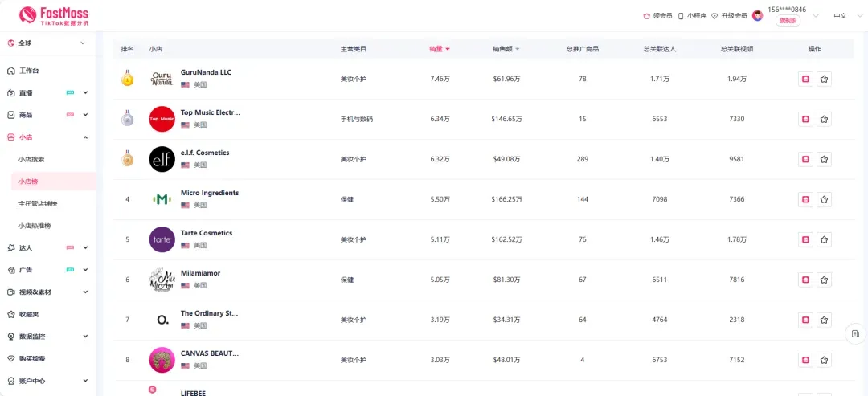Open the 中文 language dropdown
This screenshot has width=868, height=396.
click(840, 16)
